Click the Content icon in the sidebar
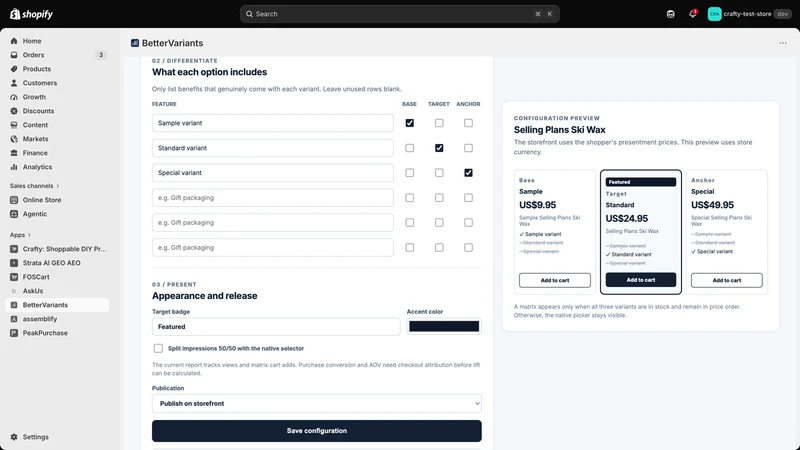The image size is (800, 450). click(x=14, y=124)
